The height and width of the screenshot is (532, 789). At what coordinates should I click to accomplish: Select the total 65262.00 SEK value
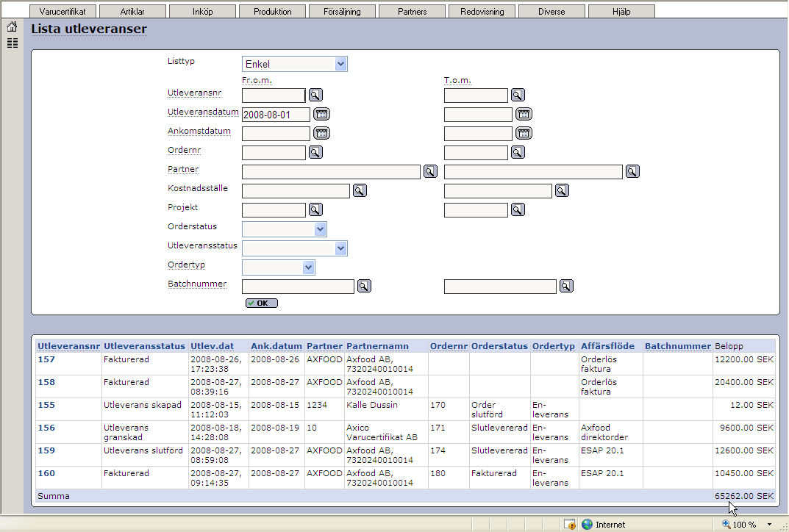[x=744, y=496]
